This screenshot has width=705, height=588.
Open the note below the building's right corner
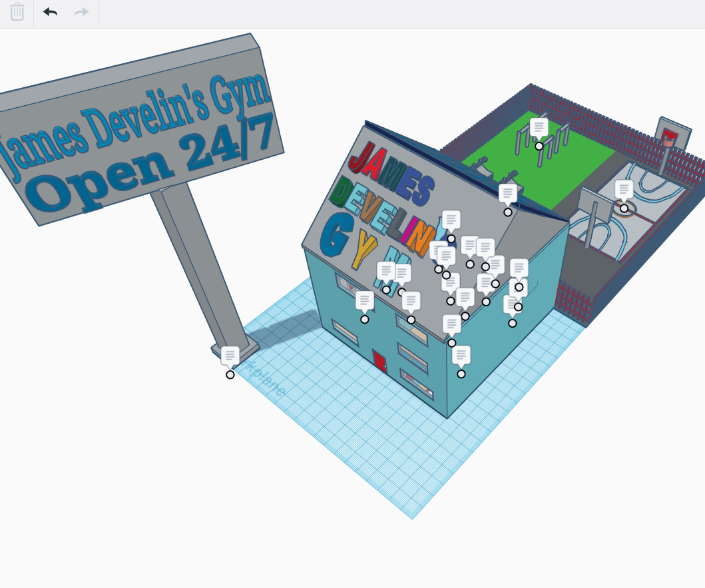[x=461, y=356]
